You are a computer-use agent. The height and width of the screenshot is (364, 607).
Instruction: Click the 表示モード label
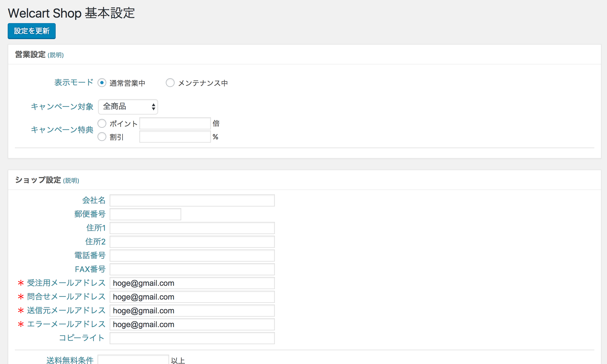tap(74, 83)
